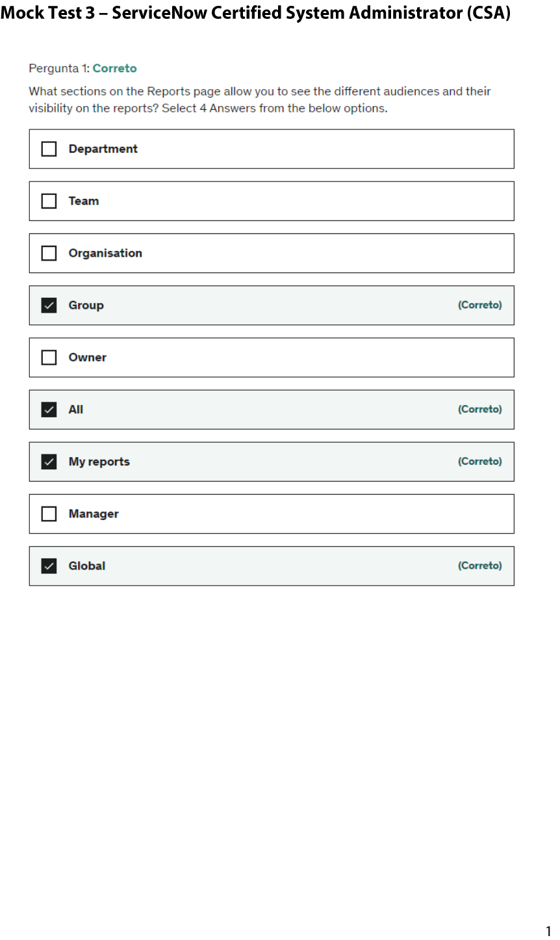Click the Correto label beside Group
This screenshot has height=940, width=560.
(480, 305)
